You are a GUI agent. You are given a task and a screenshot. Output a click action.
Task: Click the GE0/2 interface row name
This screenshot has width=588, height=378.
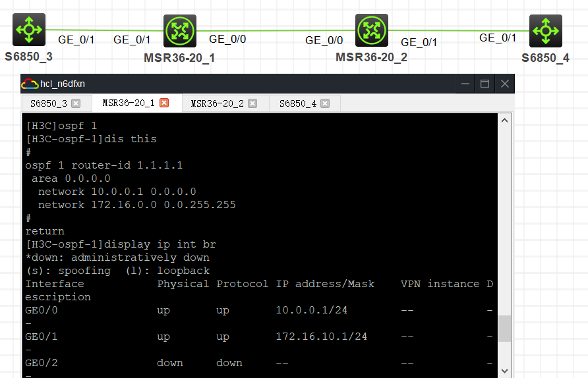coord(42,363)
